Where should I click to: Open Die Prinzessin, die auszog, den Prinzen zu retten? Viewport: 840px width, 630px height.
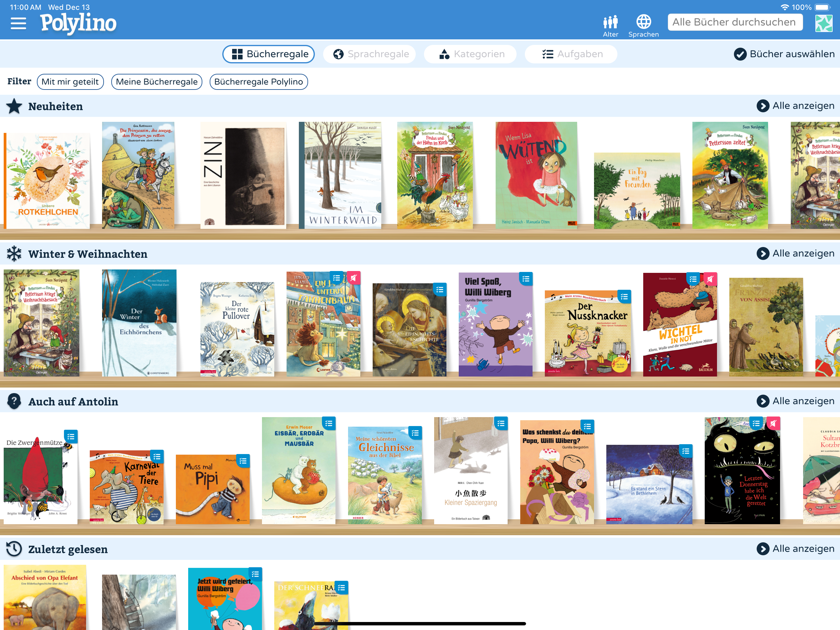(138, 175)
